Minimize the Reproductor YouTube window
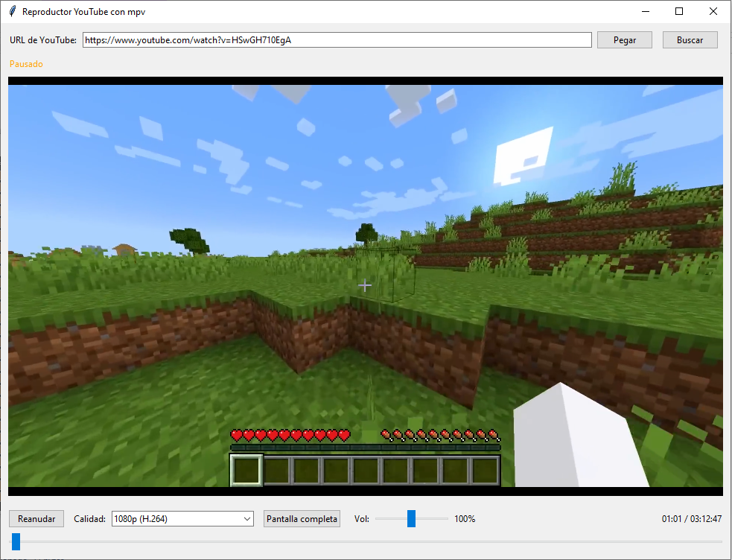 [644, 11]
